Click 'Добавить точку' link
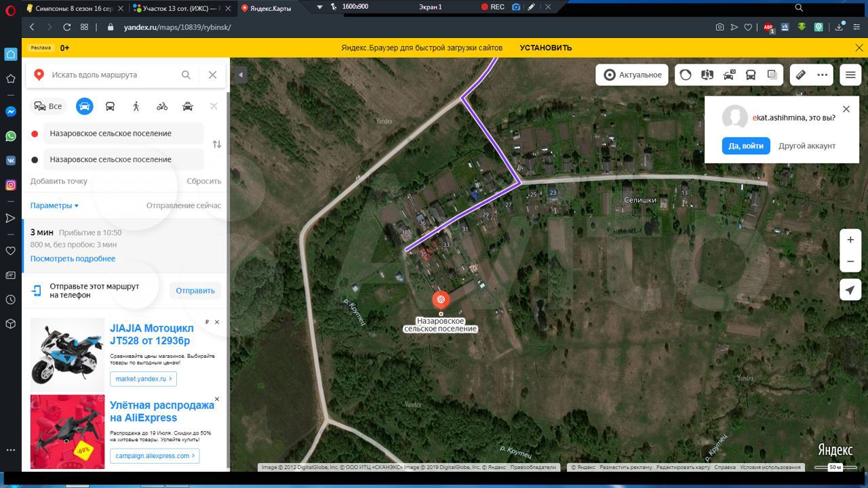 tap(59, 181)
